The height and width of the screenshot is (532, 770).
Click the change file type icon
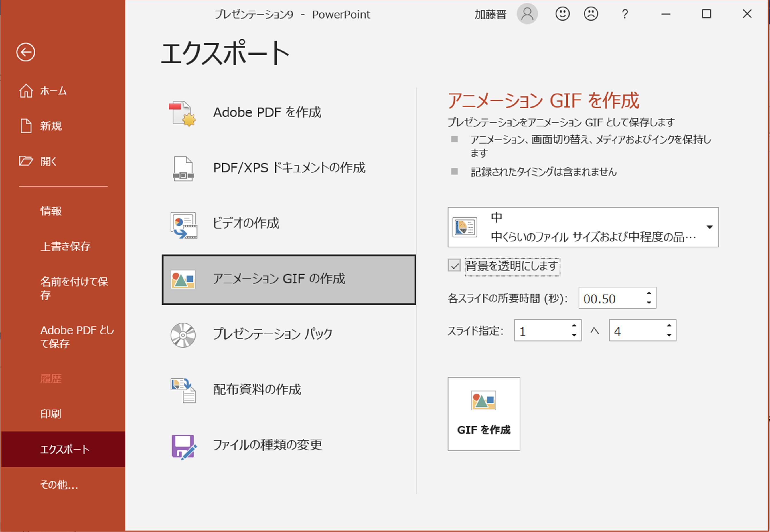point(183,447)
